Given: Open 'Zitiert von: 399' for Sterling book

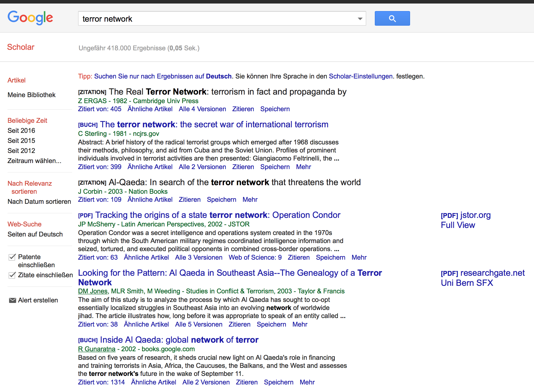Looking at the screenshot, I should (x=99, y=167).
